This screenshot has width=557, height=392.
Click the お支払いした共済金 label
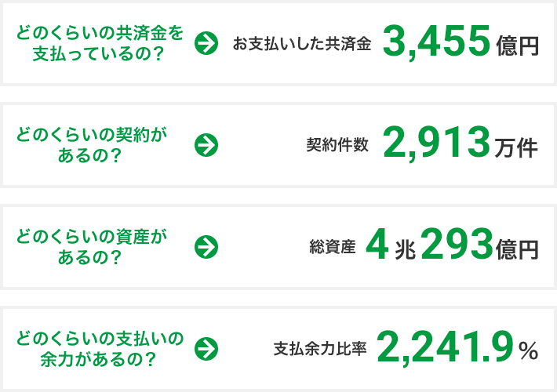tap(301, 45)
